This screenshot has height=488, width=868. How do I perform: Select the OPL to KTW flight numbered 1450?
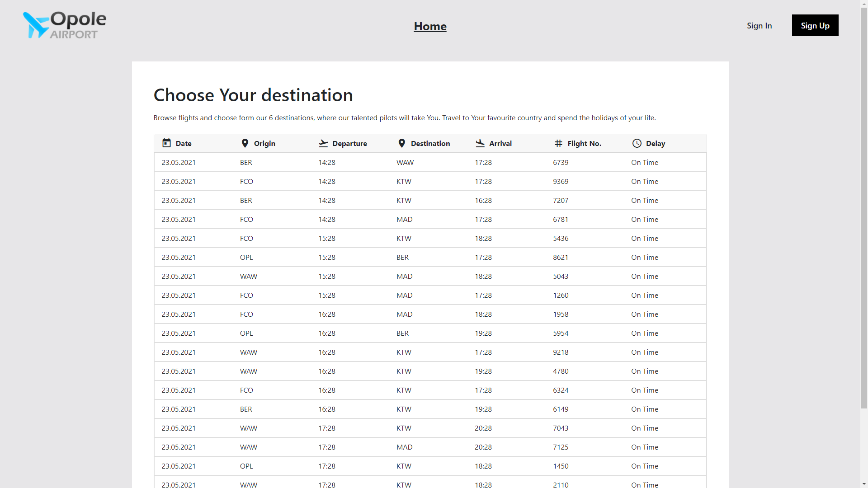point(429,466)
